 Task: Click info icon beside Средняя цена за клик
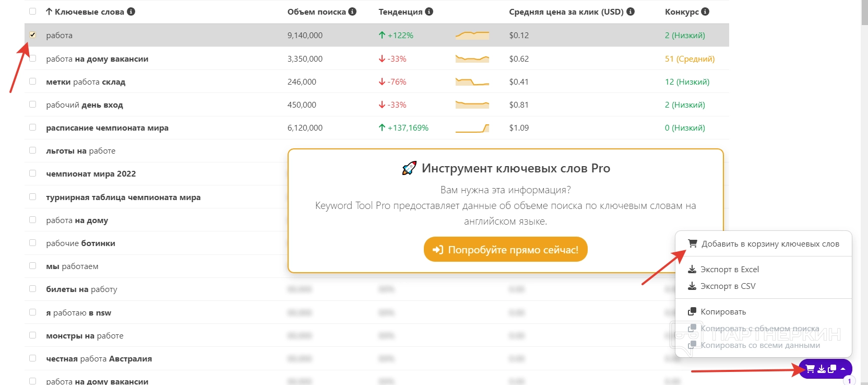(631, 11)
